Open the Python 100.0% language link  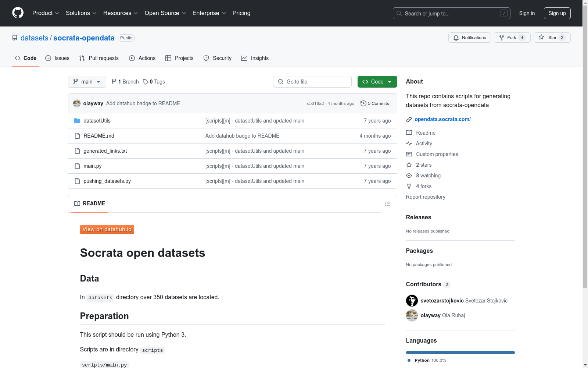click(427, 360)
